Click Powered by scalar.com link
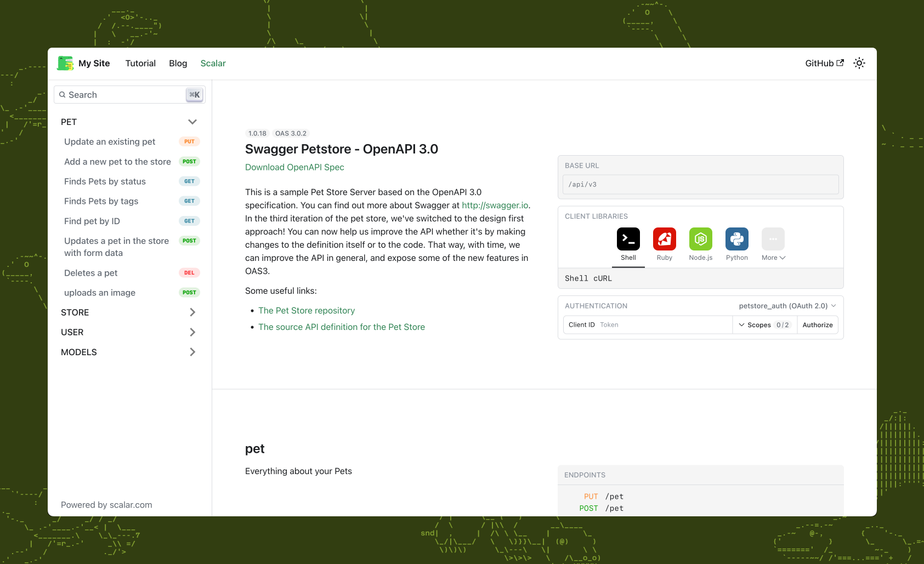This screenshot has width=924, height=564. click(x=106, y=505)
